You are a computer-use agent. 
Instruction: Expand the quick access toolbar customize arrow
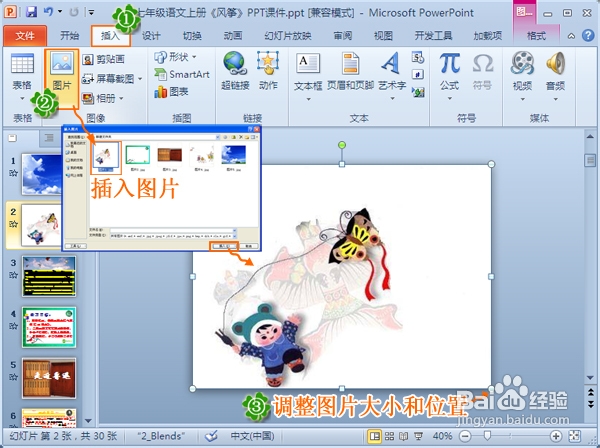tap(91, 13)
